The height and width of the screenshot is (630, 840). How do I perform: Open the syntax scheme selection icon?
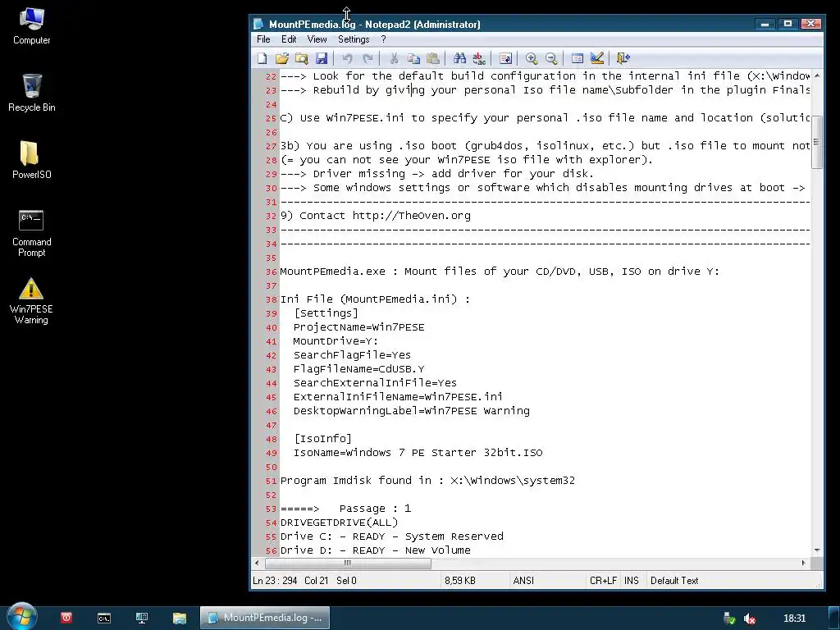pyautogui.click(x=577, y=58)
